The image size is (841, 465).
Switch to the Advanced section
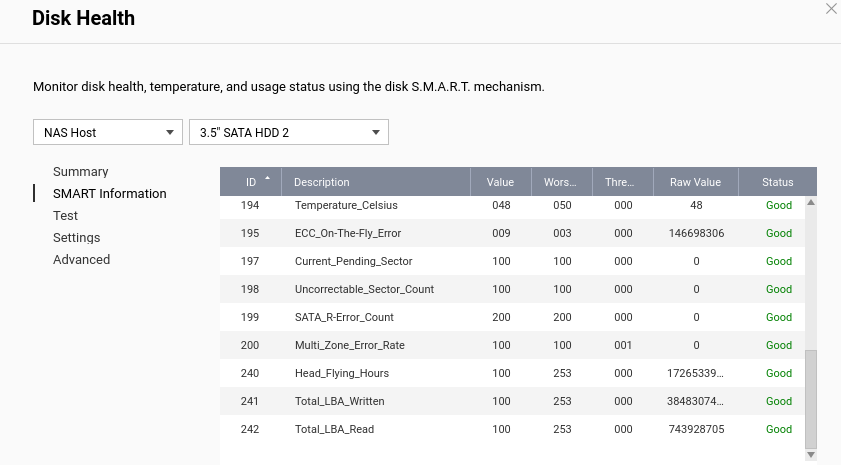[81, 260]
